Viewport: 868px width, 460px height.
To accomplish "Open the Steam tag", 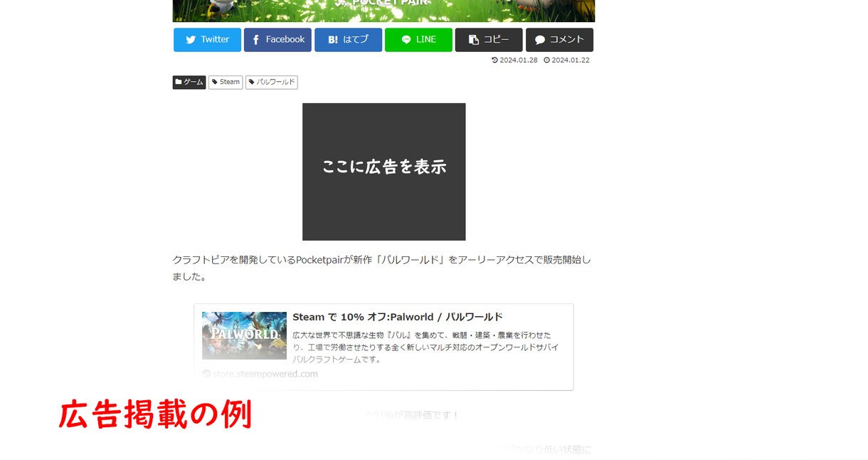I will coord(226,82).
